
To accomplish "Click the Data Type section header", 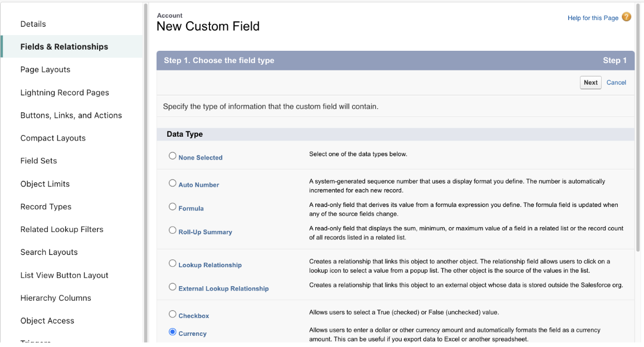I will (x=395, y=134).
